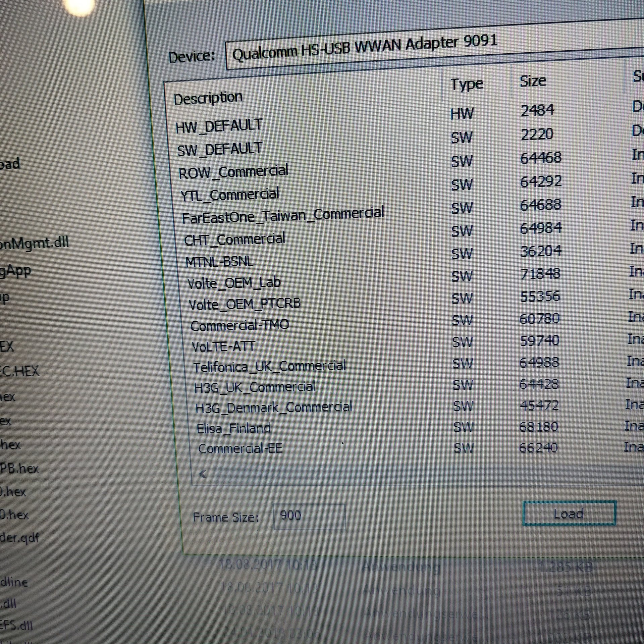Click the size value 2484
644x644 pixels.
click(537, 110)
